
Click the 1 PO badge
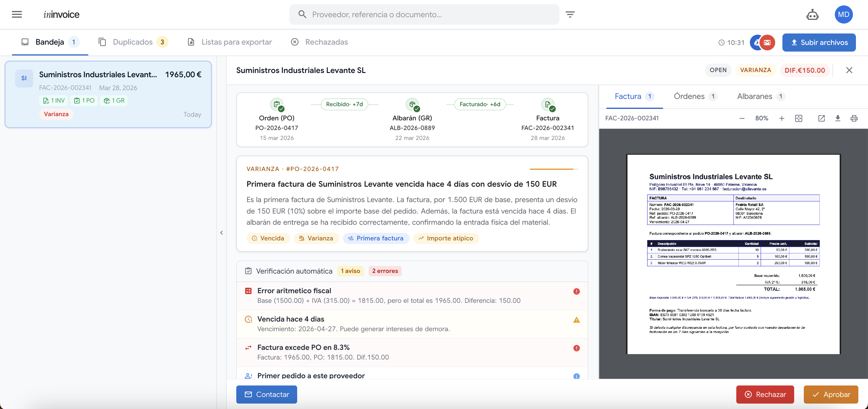[84, 100]
